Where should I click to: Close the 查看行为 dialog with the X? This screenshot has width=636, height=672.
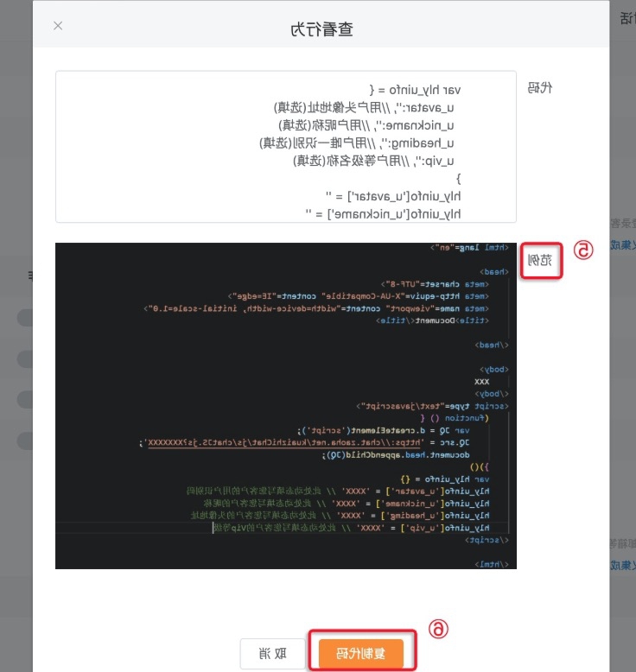[x=58, y=26]
